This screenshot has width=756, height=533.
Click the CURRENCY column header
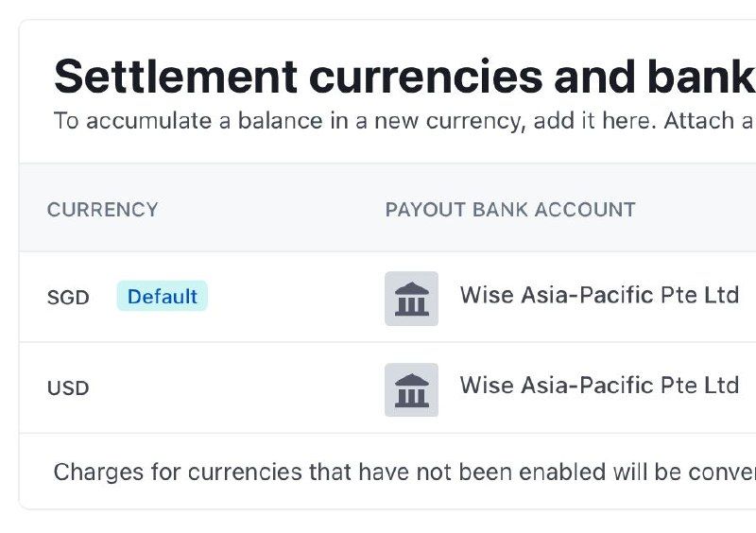point(102,209)
